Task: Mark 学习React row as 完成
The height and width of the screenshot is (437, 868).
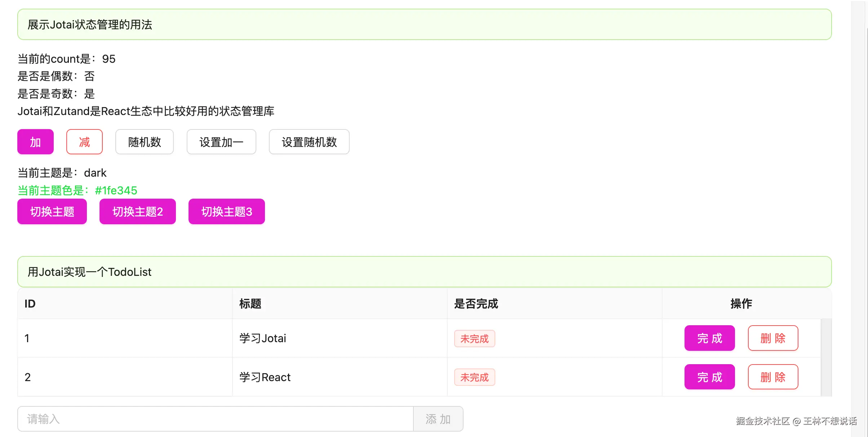Action: 709,377
